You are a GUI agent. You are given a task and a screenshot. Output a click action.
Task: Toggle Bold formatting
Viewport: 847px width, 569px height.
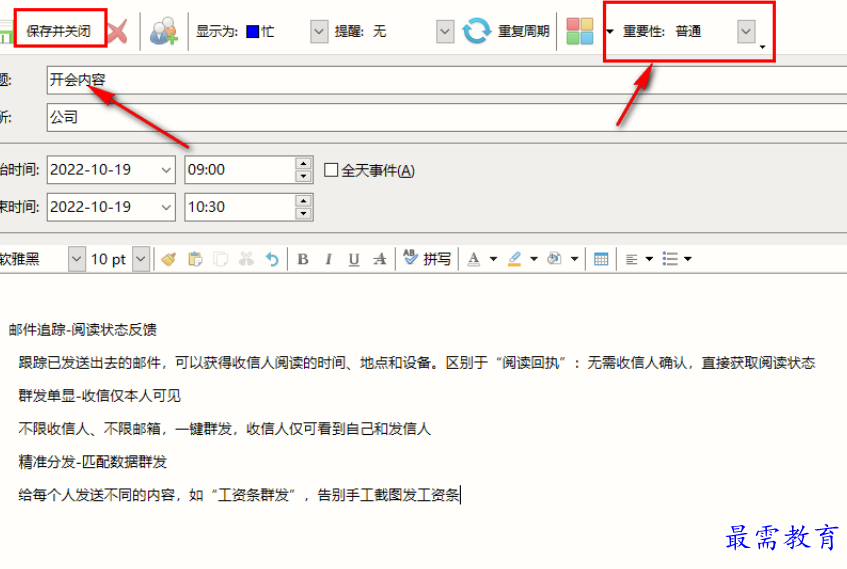pos(303,259)
